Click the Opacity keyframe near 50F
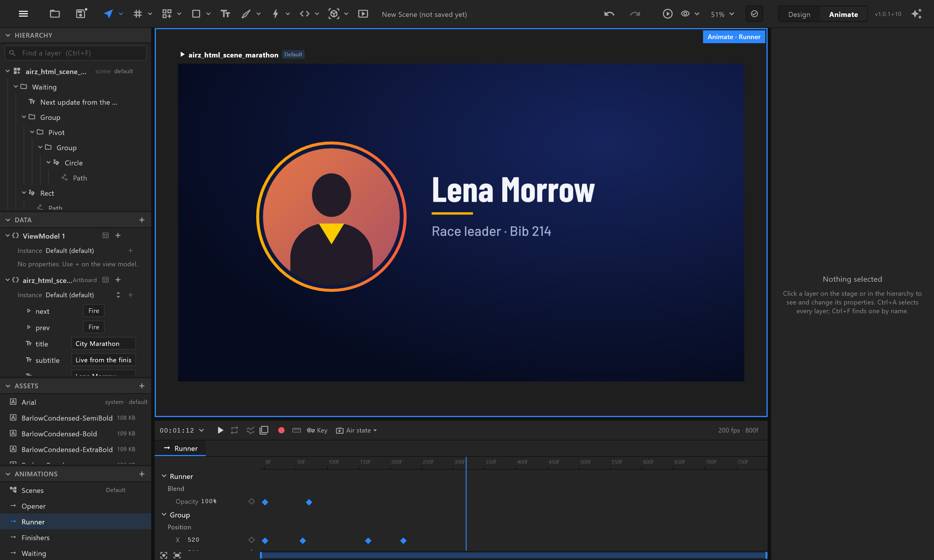Viewport: 934px width, 560px height. pyautogui.click(x=309, y=502)
